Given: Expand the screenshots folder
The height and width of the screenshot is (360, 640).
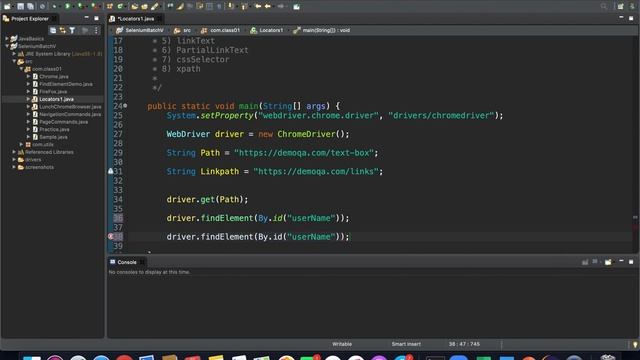Looking at the screenshot, I should tap(14, 167).
